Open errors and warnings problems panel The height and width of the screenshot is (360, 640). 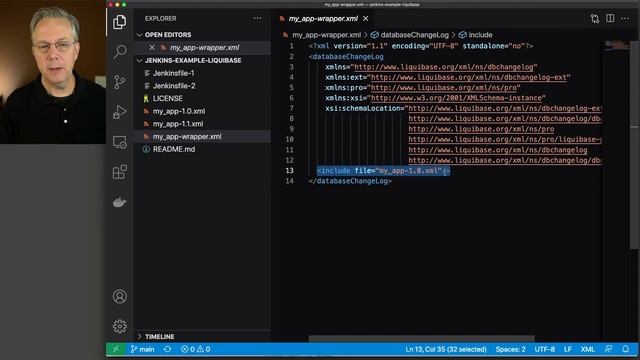click(196, 349)
